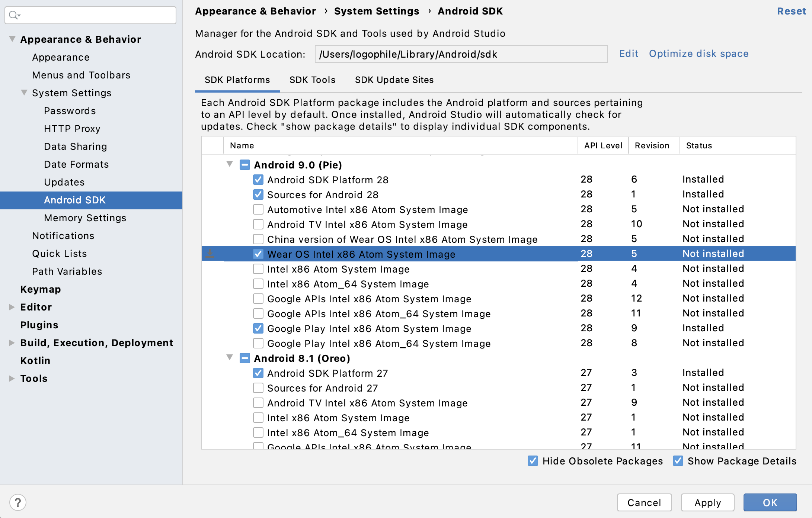812x518 pixels.
Task: Click Optimize disk space link
Action: [698, 54]
